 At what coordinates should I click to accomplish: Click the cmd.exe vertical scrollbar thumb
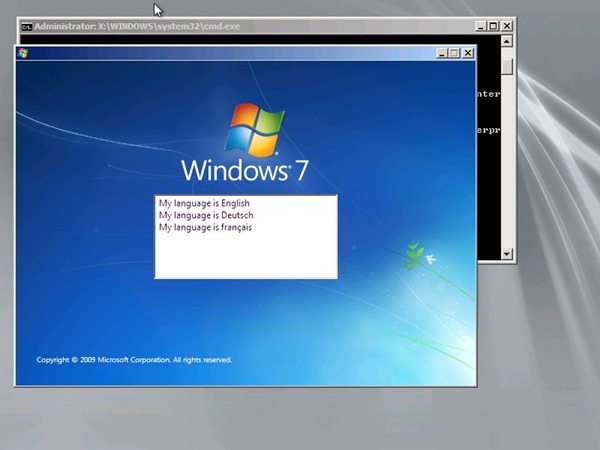coord(507,67)
